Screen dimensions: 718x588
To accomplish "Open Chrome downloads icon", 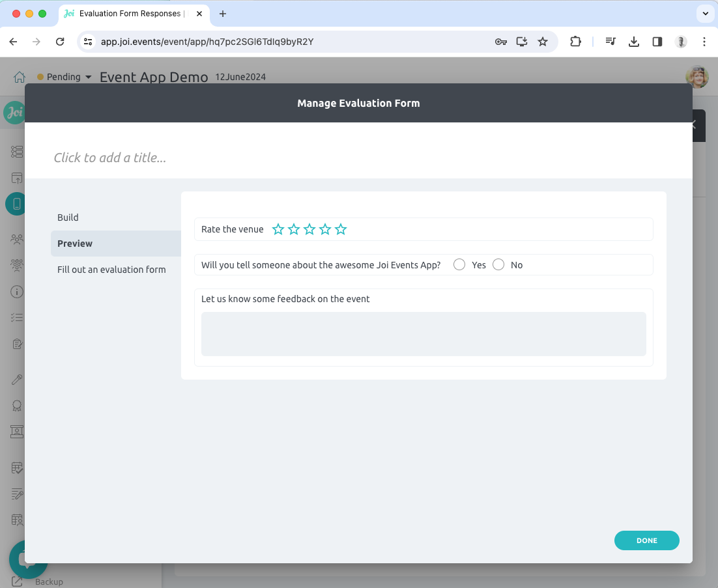I will (x=633, y=42).
